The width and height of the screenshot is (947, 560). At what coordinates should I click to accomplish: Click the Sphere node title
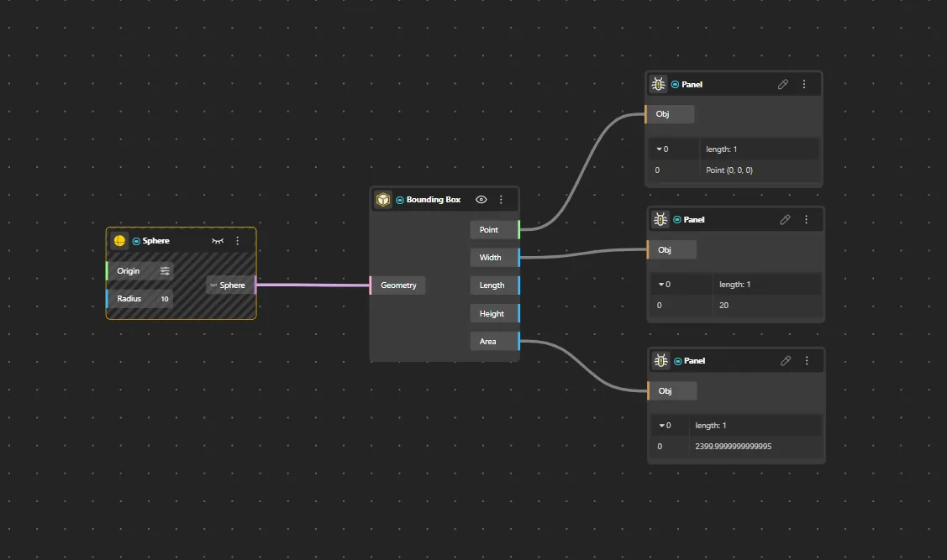[155, 241]
